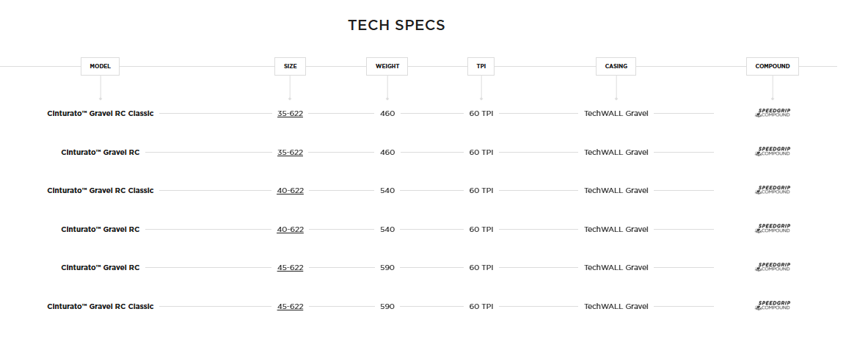Image resolution: width=868 pixels, height=342 pixels.
Task: Open 35-622 size link for Gravel RC Classic
Action: (290, 114)
